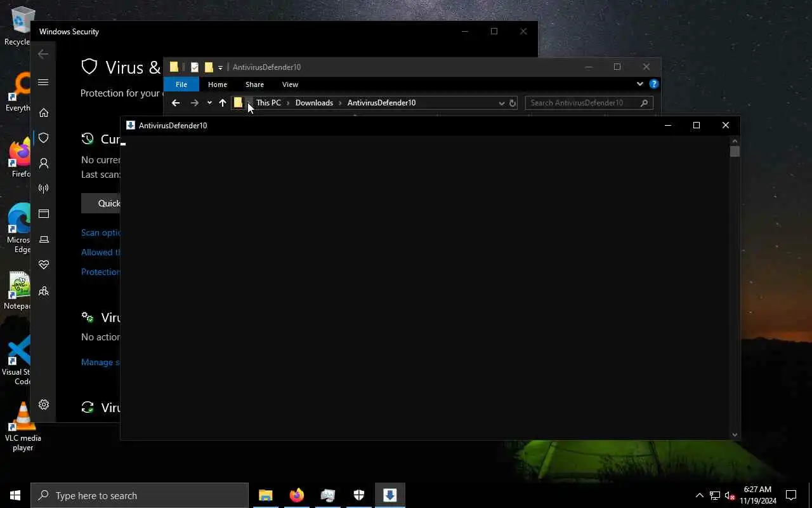Click This PC in the Explorer breadcrumb
Screen dimensions: 812x508
pos(268,103)
